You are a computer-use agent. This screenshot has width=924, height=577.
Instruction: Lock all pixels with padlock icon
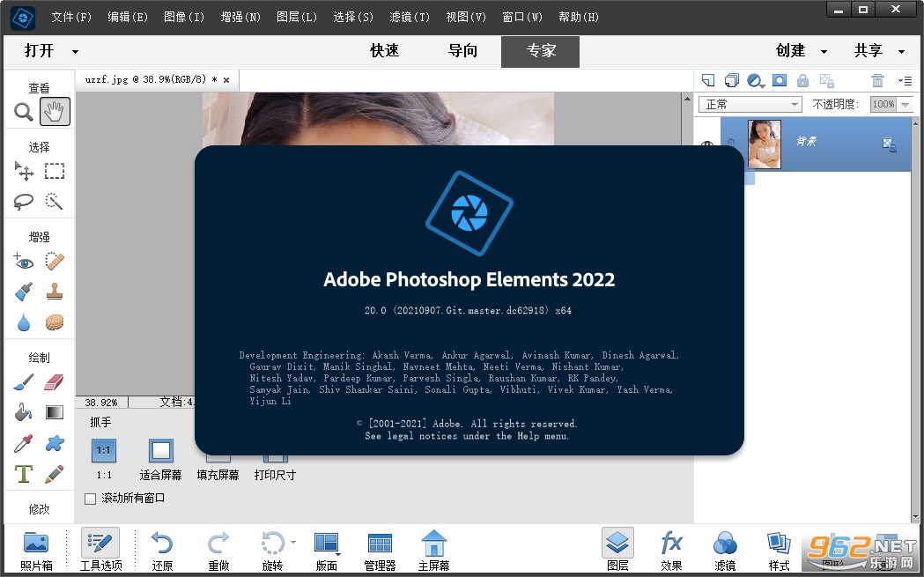pos(802,81)
